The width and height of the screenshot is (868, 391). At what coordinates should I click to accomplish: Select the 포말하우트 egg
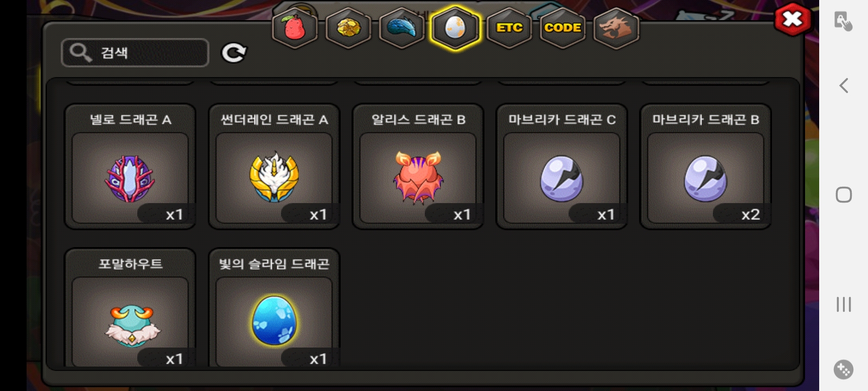point(130,308)
